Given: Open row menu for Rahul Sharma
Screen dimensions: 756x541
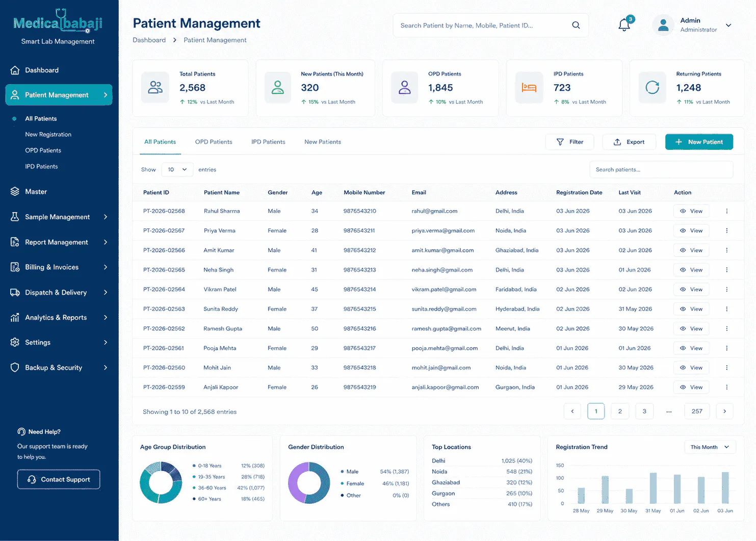Looking at the screenshot, I should [726, 211].
